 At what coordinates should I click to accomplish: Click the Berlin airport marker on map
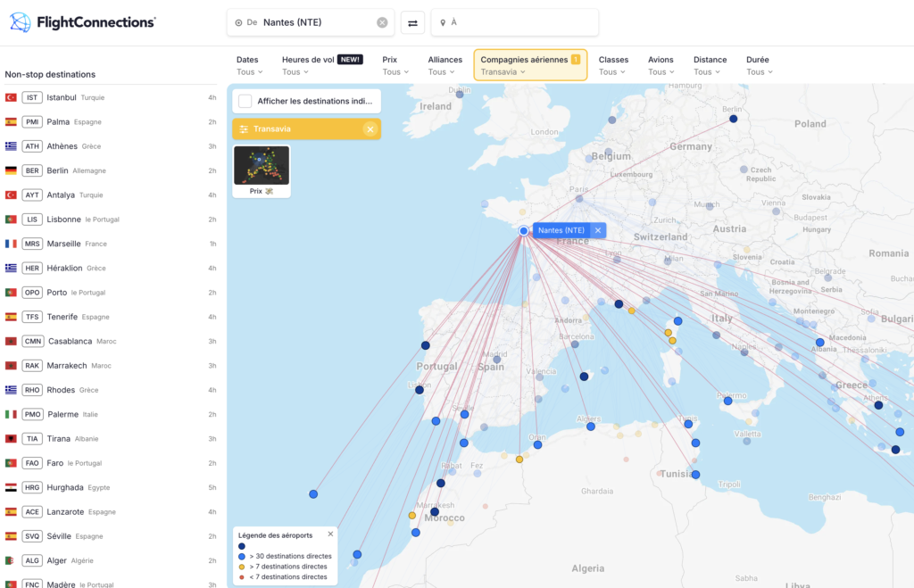tap(734, 119)
